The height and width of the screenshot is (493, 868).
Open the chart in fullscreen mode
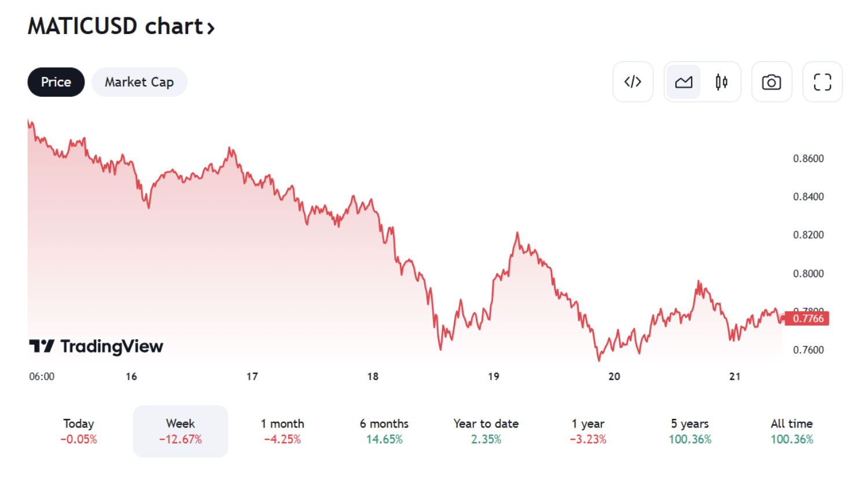tap(822, 82)
